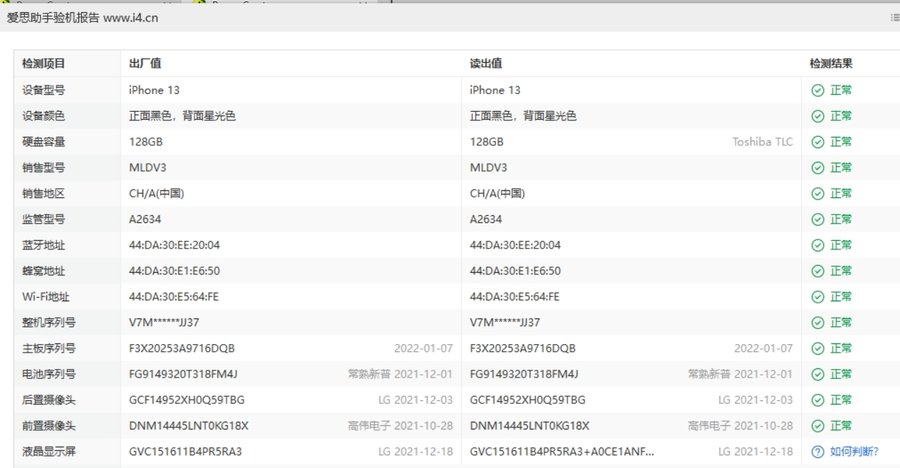Open the menu icon at top right corner
Image resolution: width=900 pixels, height=468 pixels.
point(895,18)
